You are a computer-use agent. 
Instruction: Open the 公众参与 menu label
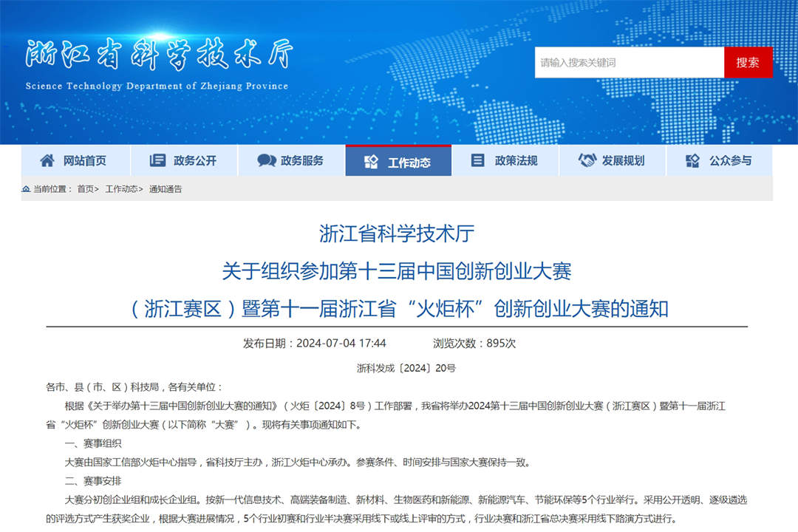(x=731, y=160)
